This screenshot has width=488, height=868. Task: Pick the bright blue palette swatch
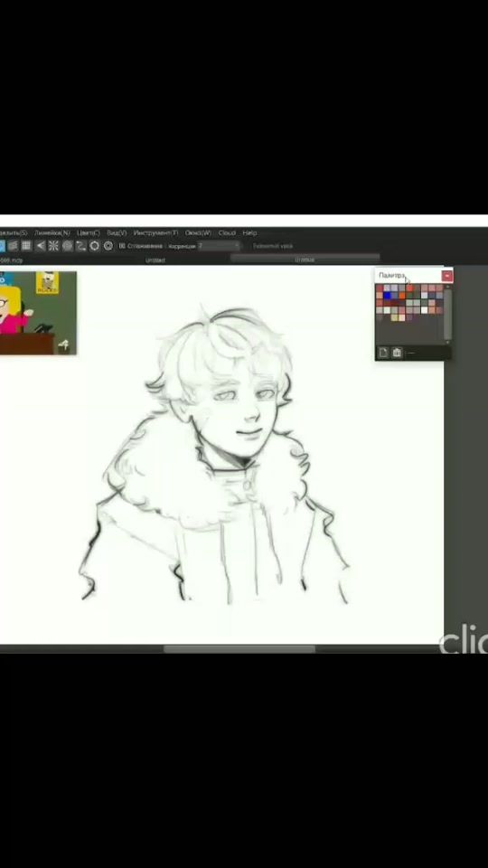388,296
